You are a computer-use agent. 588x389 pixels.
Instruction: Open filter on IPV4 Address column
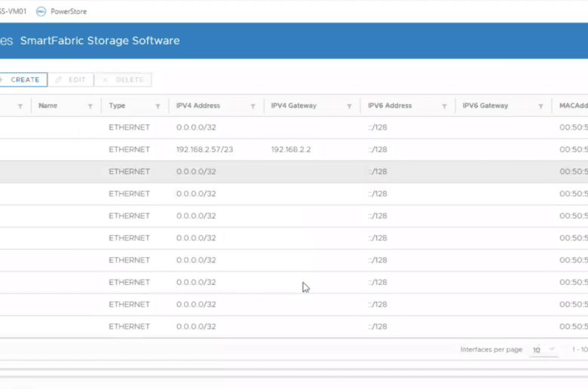tap(253, 106)
